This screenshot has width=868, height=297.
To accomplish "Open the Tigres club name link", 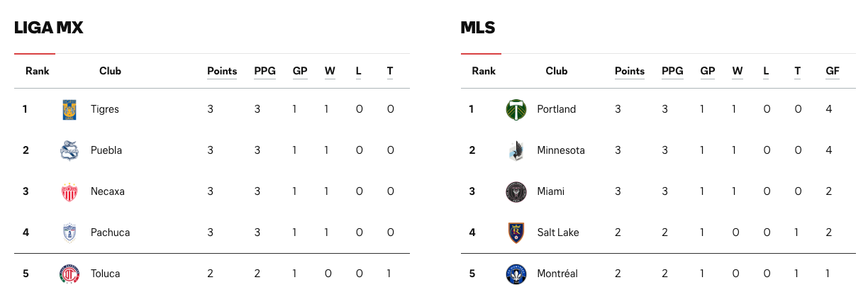I will 105,109.
